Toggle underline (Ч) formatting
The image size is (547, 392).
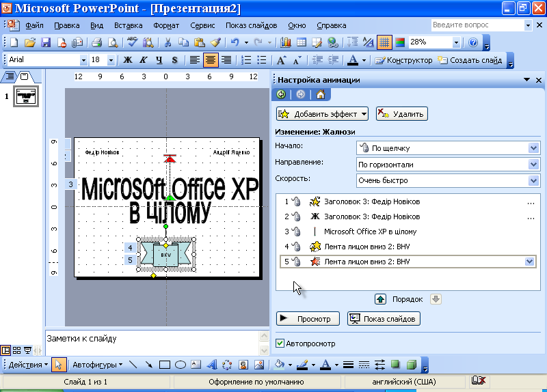coord(159,60)
